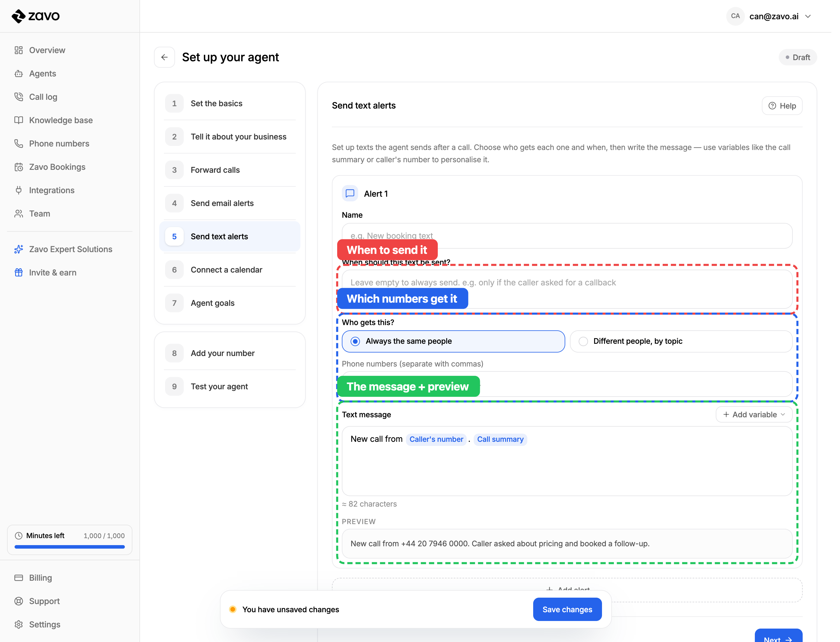Click the Set up your agent heading

pyautogui.click(x=230, y=57)
